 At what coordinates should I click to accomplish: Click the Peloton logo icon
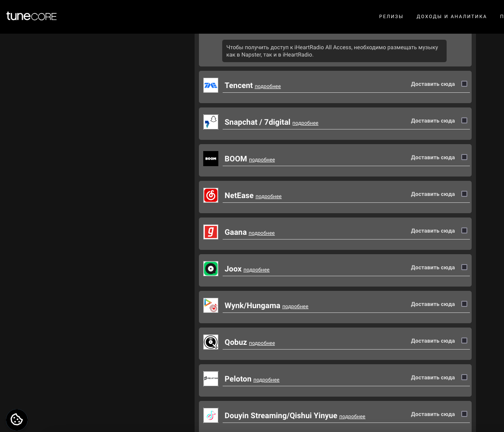coord(211,378)
